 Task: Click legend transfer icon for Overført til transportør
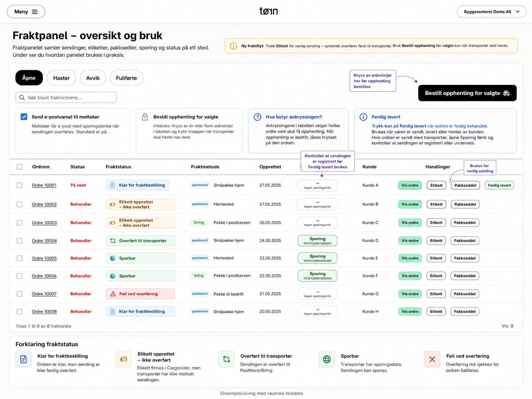226,359
